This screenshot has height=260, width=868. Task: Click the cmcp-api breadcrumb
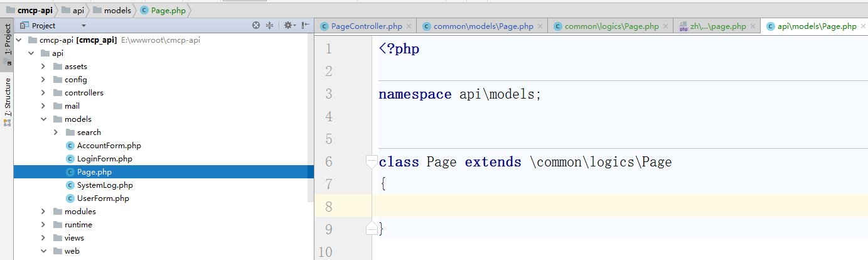29,10
